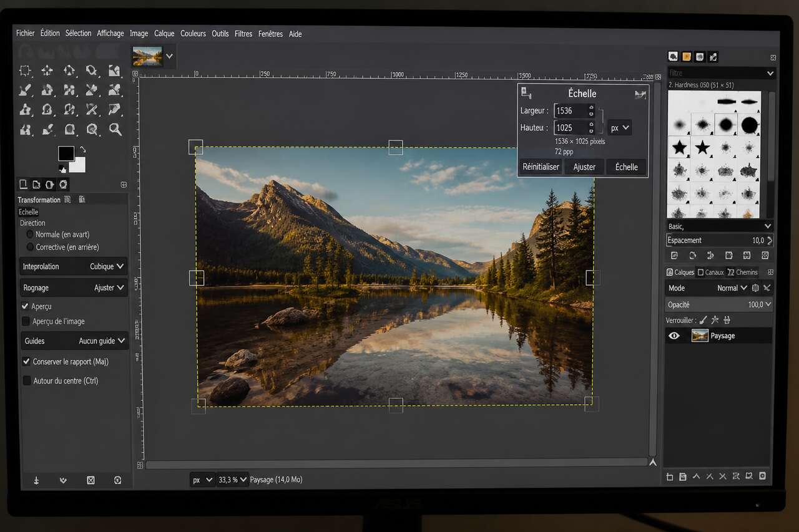Click the navigation icon at canvas corner
The image size is (799, 532).
click(653, 463)
